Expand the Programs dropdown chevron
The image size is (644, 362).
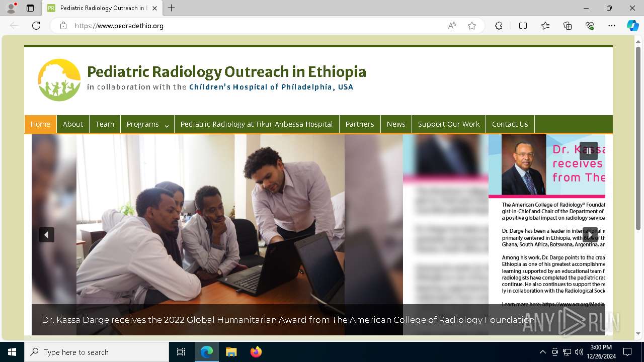pyautogui.click(x=167, y=125)
